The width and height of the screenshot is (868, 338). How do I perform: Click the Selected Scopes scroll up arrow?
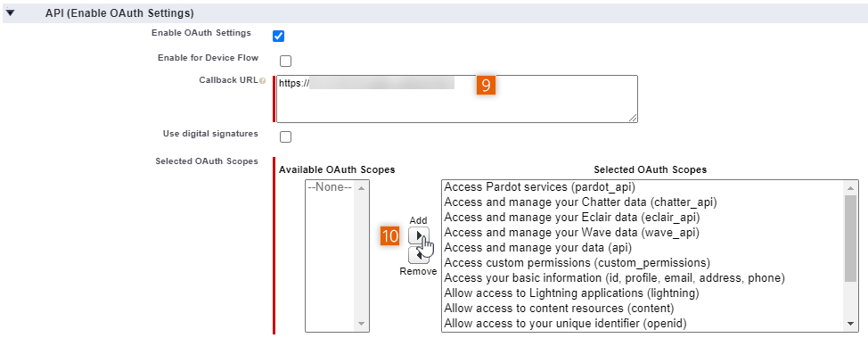(x=851, y=187)
